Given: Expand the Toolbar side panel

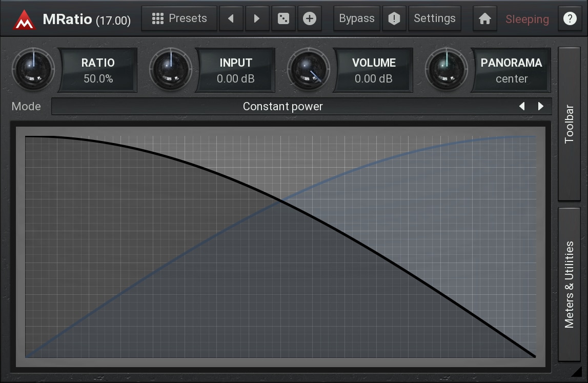Looking at the screenshot, I should 569,124.
